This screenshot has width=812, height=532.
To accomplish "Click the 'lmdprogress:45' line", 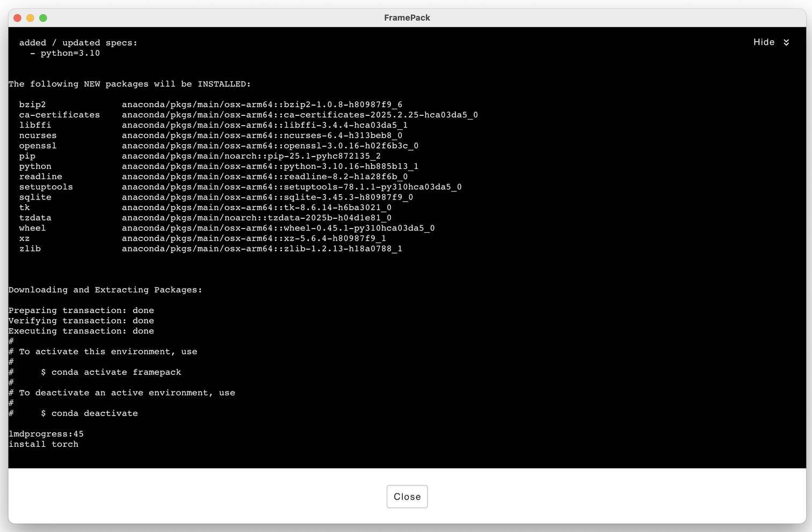I will click(46, 434).
